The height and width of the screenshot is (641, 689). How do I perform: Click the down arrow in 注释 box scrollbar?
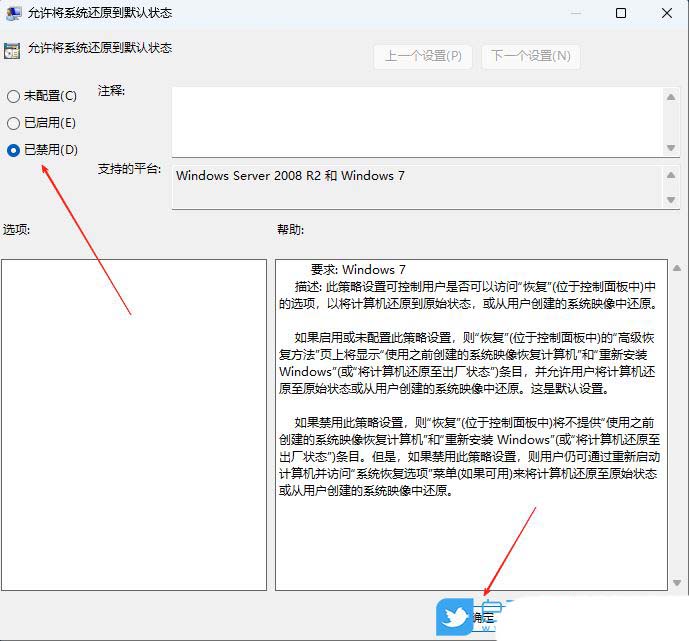[672, 147]
